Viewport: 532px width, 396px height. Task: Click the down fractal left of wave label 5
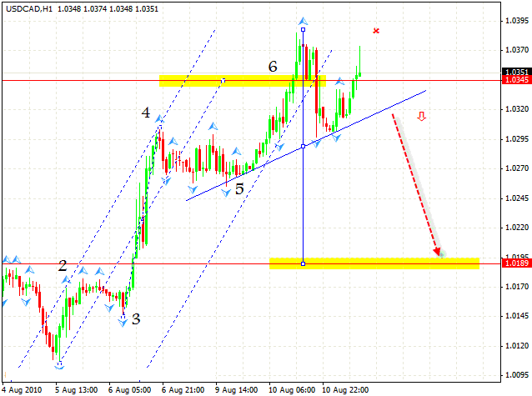click(226, 193)
